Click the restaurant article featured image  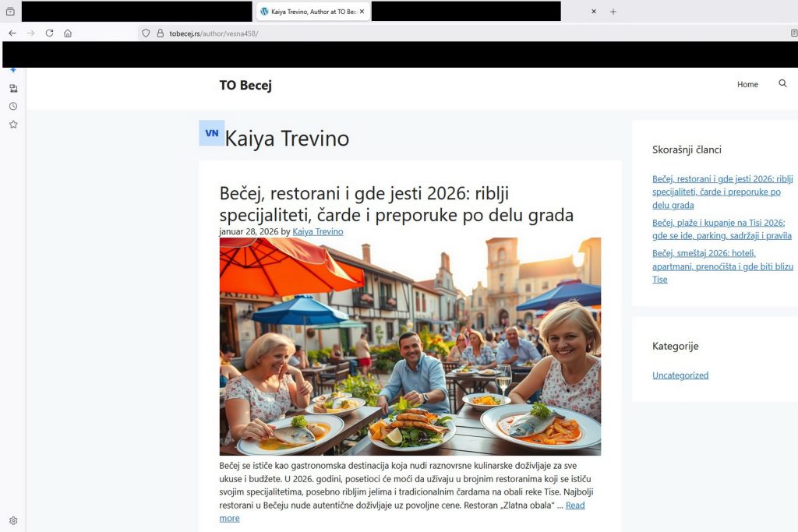410,347
